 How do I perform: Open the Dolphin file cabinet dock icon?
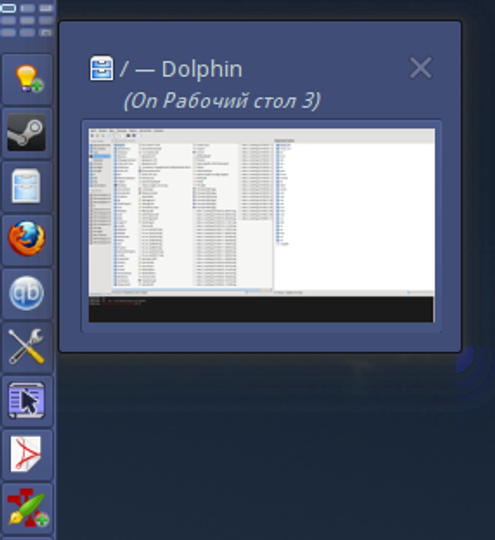27,186
